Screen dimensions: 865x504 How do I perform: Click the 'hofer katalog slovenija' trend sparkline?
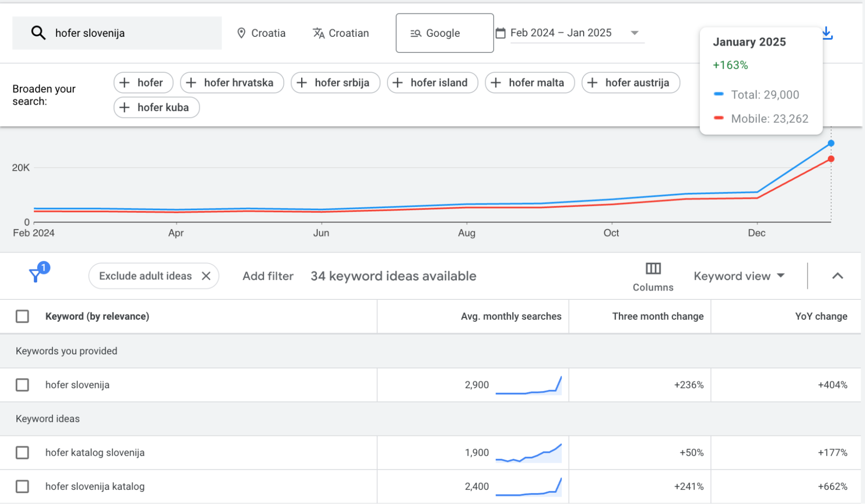coord(528,453)
